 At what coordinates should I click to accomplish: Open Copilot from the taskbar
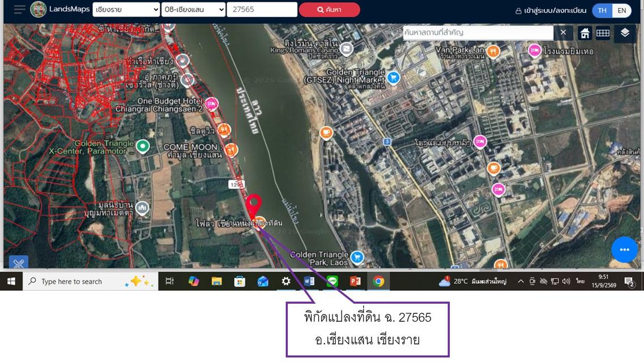194,281
